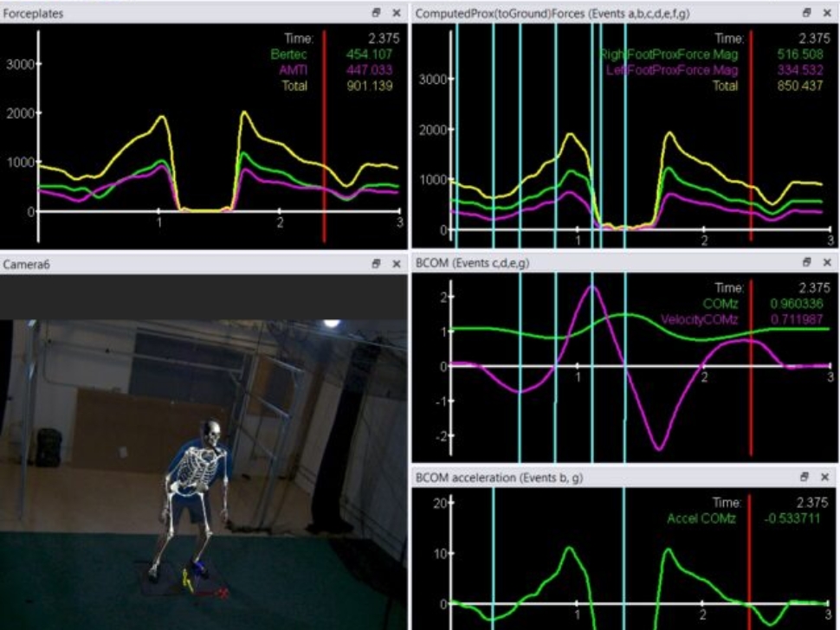Image resolution: width=840 pixels, height=630 pixels.
Task: Undock the BCOM (Events c,d,e,g) panel
Action: [x=807, y=261]
